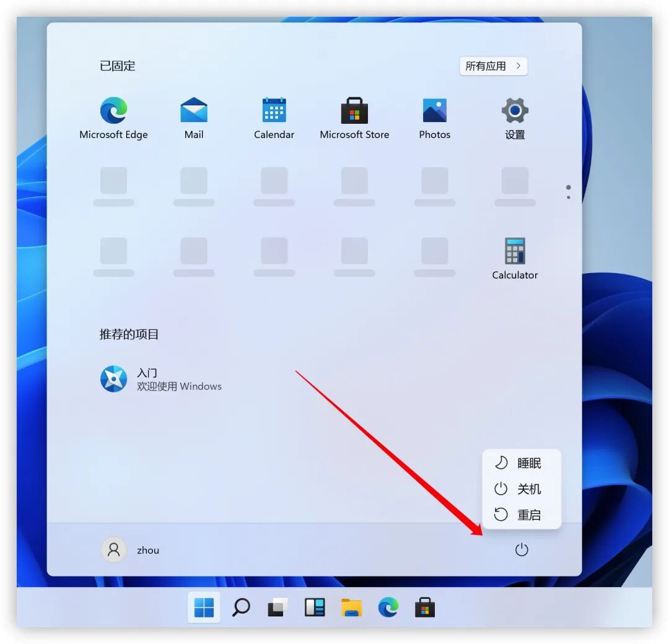
Task: Launch the Mail app
Action: coord(194,111)
